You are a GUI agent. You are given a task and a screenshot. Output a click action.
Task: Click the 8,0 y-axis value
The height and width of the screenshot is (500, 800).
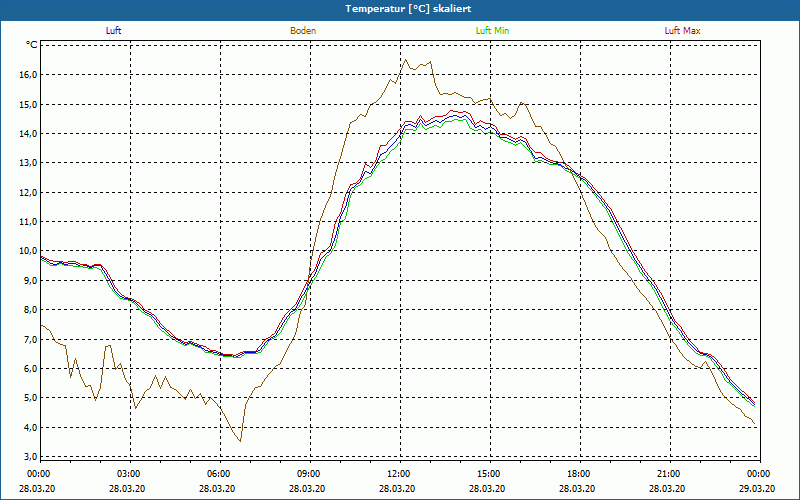tap(31, 310)
